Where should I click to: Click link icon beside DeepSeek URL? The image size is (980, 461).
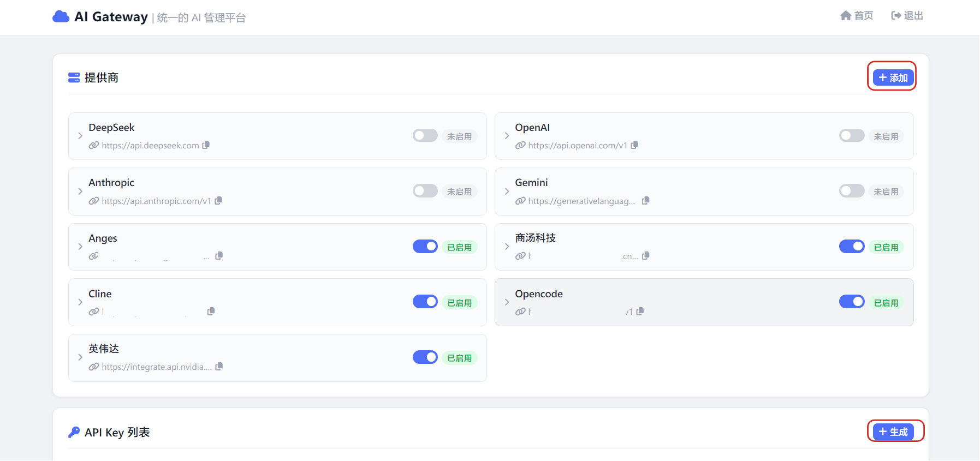[x=94, y=146]
